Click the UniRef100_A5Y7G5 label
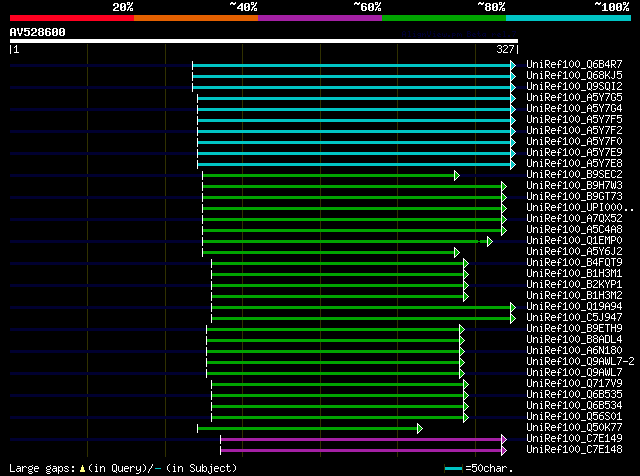This screenshot has width=640, height=476. click(x=574, y=98)
